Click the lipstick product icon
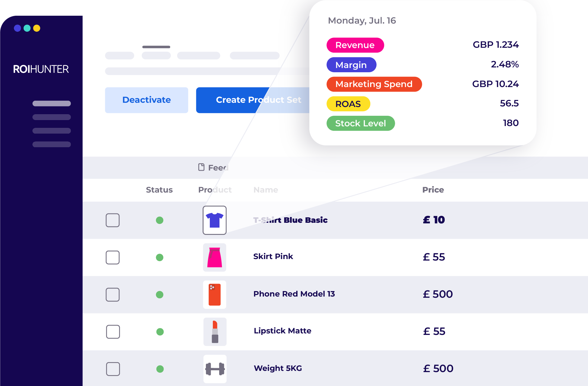The height and width of the screenshot is (386, 588). pos(215,332)
